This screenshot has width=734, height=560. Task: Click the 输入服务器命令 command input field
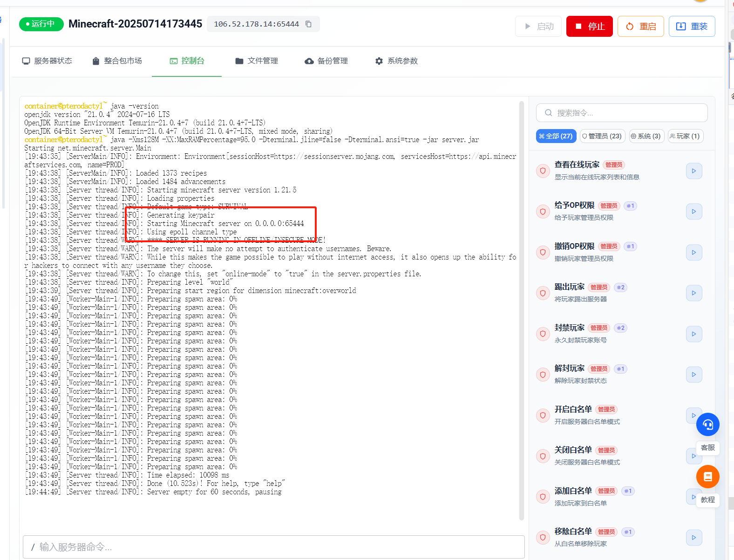pyautogui.click(x=274, y=547)
